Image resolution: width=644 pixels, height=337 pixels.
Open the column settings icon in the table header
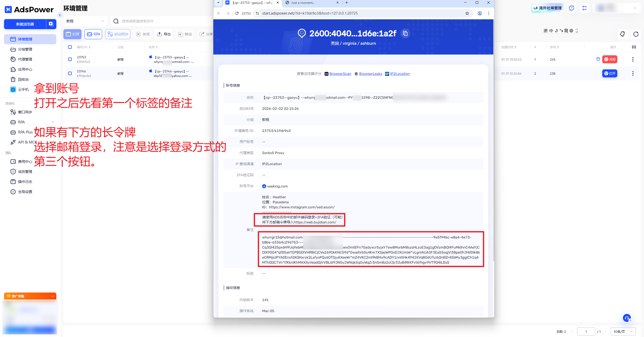point(634,47)
